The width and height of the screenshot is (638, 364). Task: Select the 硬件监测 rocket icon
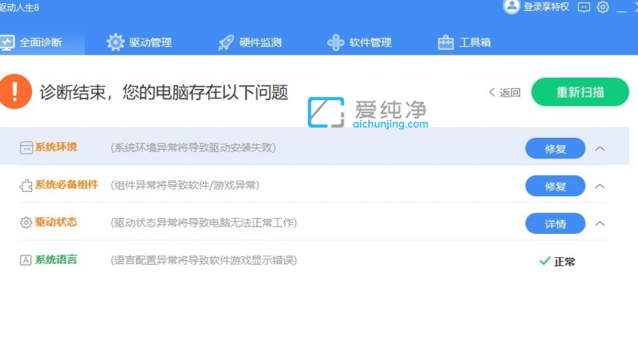pyautogui.click(x=224, y=41)
